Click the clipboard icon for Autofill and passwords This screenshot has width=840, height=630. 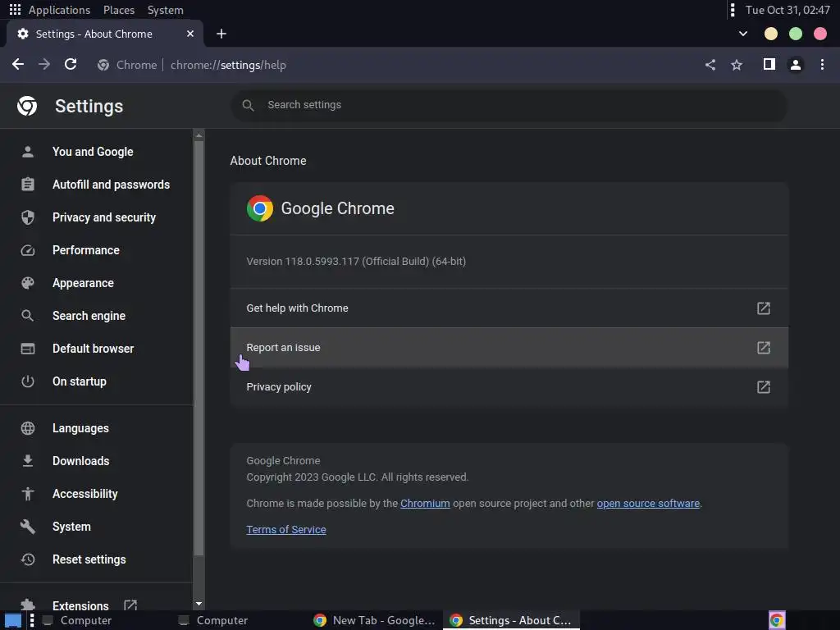(x=28, y=185)
